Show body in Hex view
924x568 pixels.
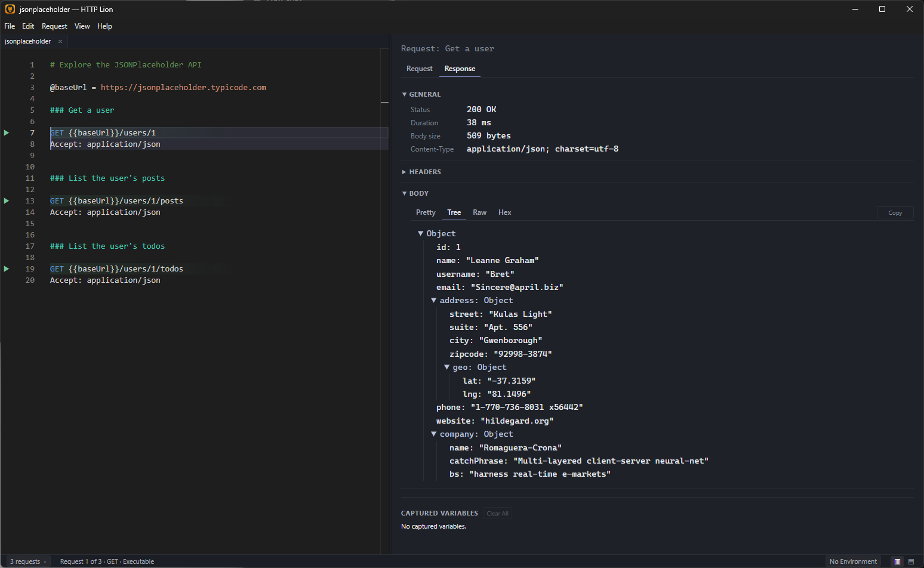pyautogui.click(x=505, y=212)
